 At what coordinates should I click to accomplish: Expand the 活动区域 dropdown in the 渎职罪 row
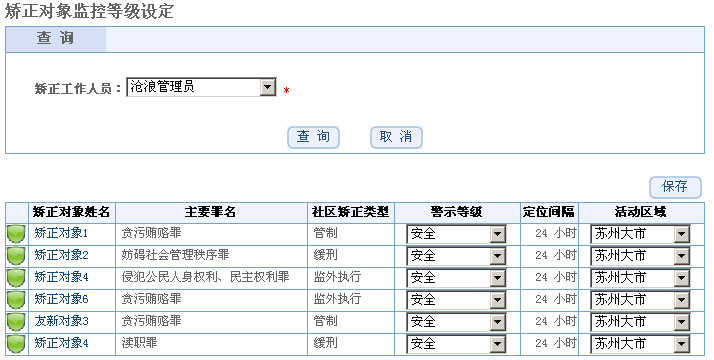click(x=640, y=344)
